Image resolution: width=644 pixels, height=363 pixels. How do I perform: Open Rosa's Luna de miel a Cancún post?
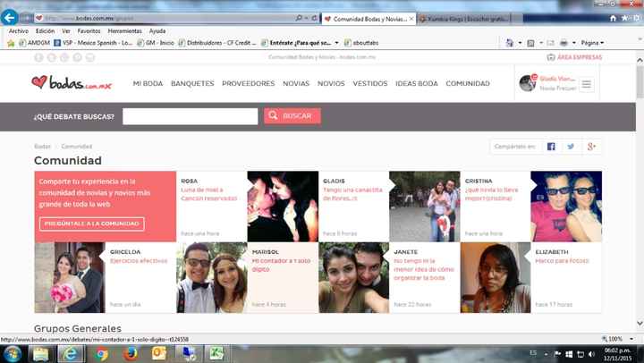point(209,194)
